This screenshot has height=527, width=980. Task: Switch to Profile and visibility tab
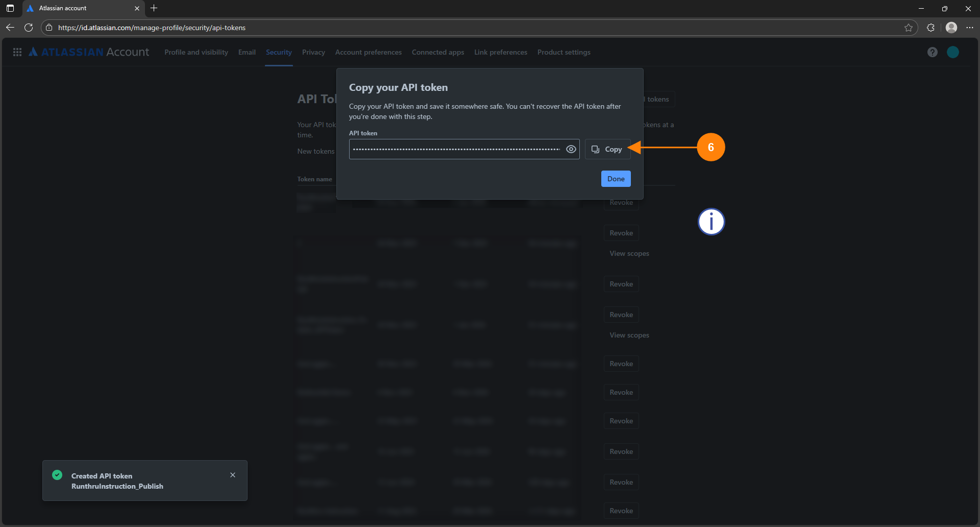tap(196, 52)
